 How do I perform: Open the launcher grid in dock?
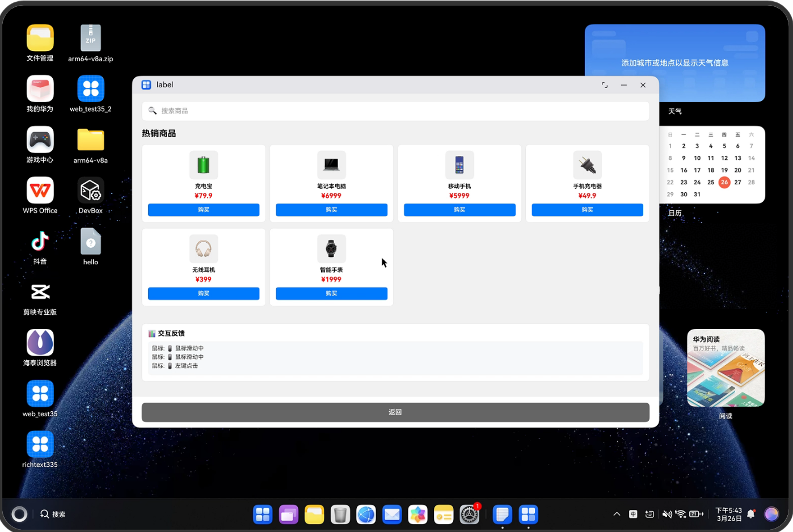click(263, 514)
